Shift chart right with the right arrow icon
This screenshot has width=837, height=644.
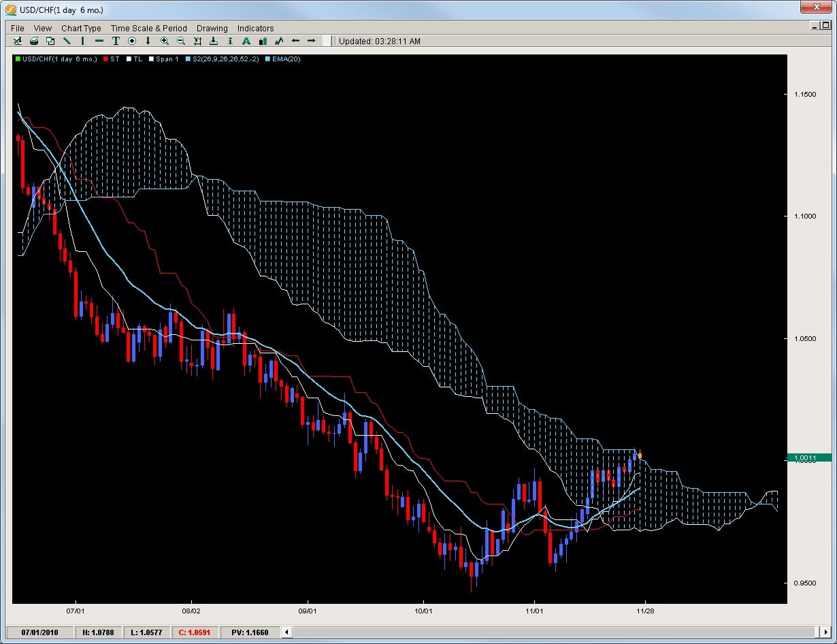point(312,41)
